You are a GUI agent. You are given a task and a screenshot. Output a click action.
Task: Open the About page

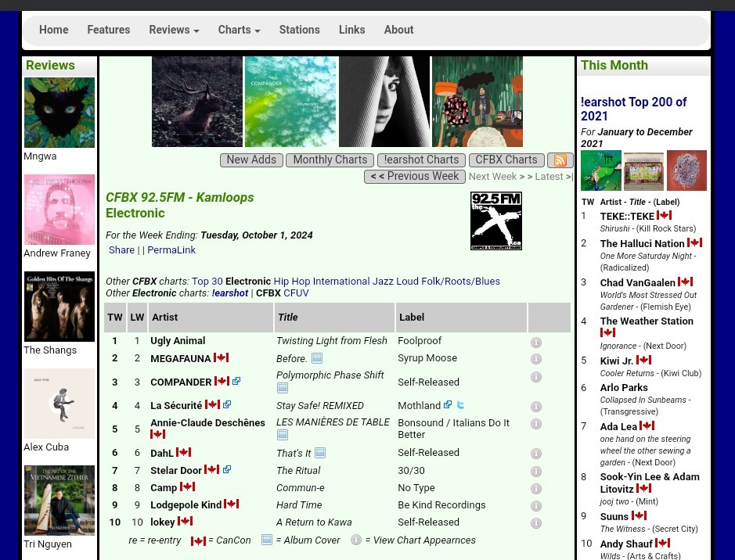click(399, 30)
